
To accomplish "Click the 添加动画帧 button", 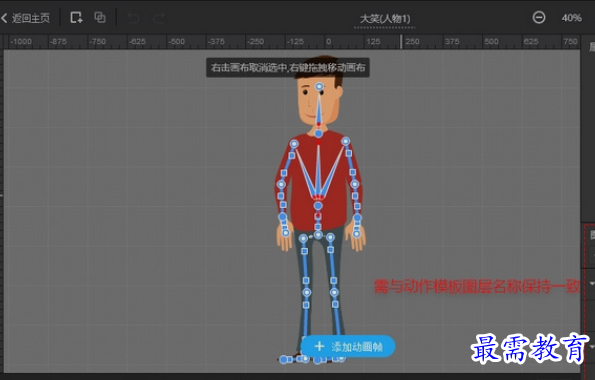I will pos(348,346).
